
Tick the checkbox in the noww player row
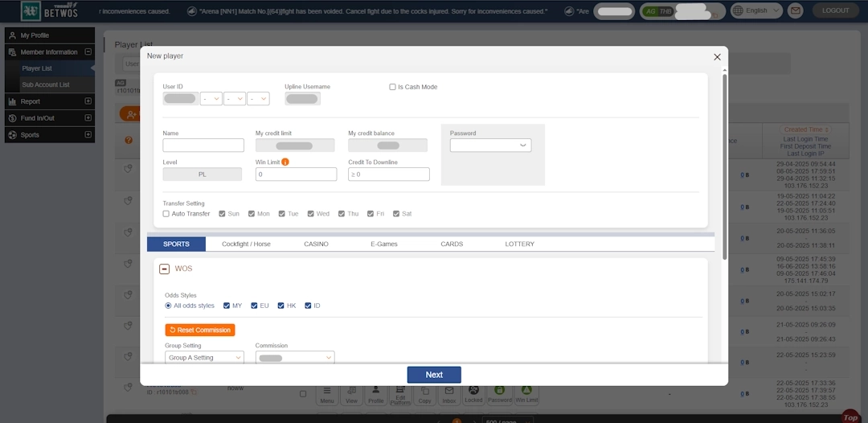tap(303, 394)
